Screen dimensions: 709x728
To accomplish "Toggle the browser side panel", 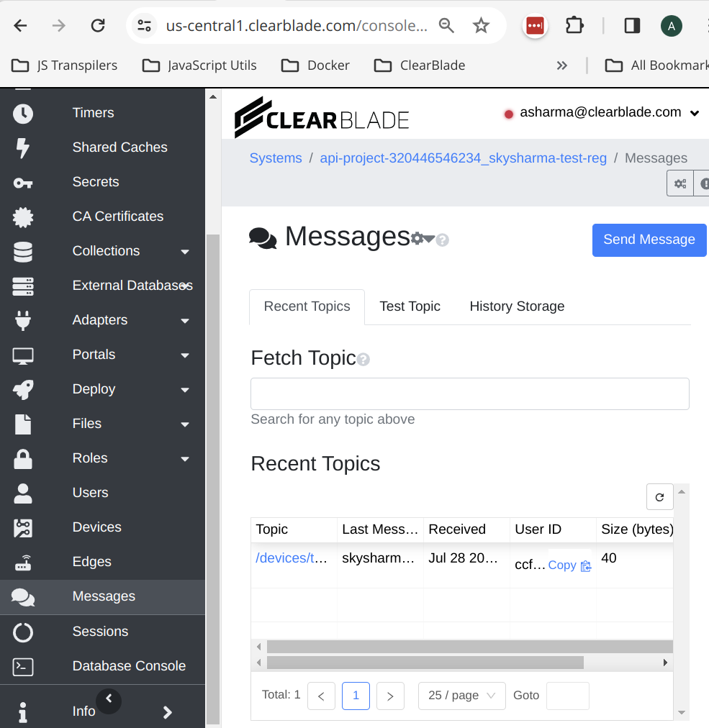I will 632,26.
